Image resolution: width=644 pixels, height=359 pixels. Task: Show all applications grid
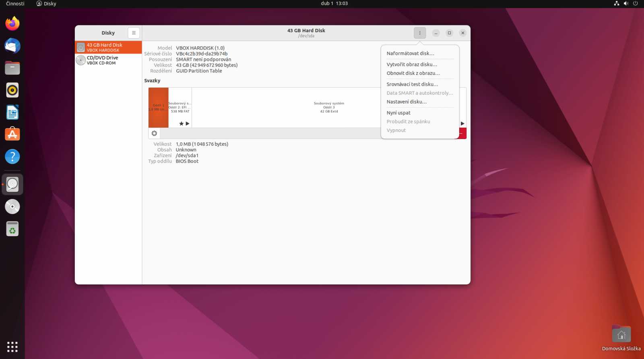tap(12, 347)
